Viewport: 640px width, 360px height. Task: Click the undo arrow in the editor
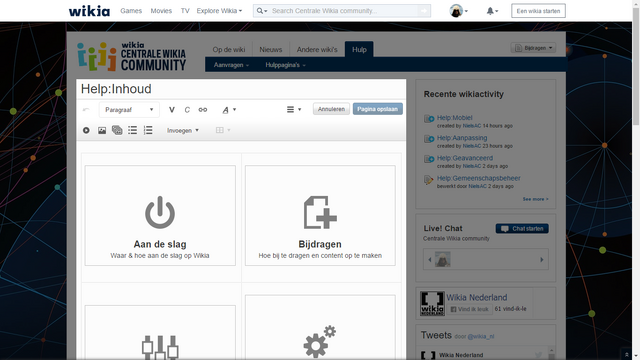point(86,109)
